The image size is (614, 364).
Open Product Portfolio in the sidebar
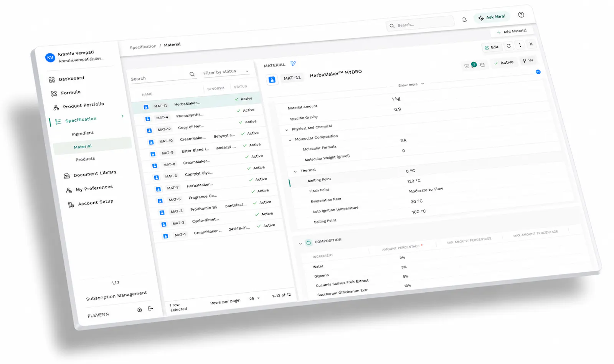pyautogui.click(x=83, y=105)
